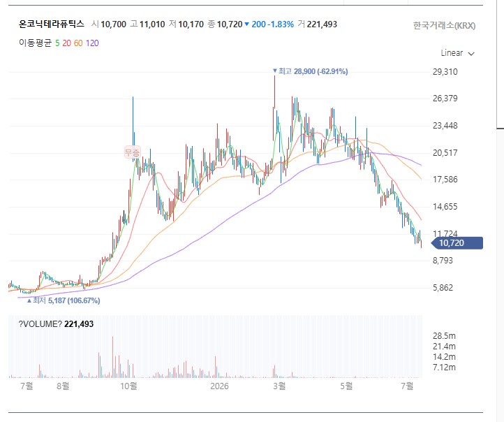
Task: Click the 29,310 price axis label
Action: click(445, 72)
